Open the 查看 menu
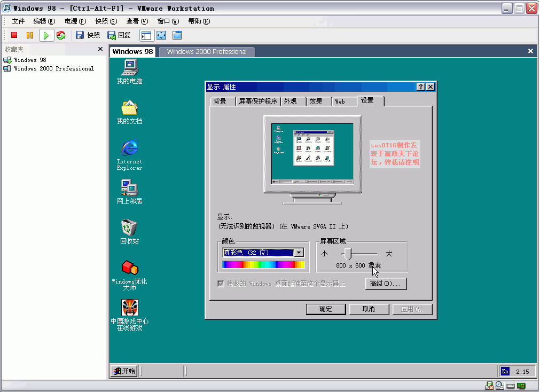 [x=137, y=21]
